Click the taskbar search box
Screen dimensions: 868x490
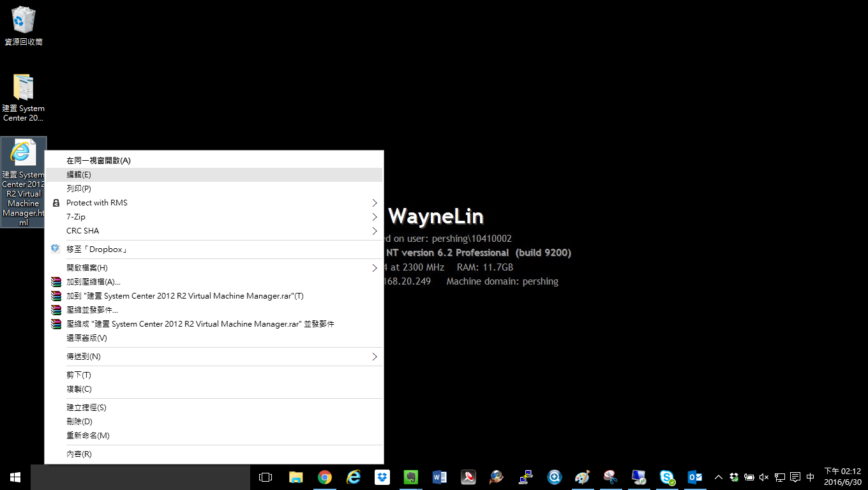coord(140,477)
